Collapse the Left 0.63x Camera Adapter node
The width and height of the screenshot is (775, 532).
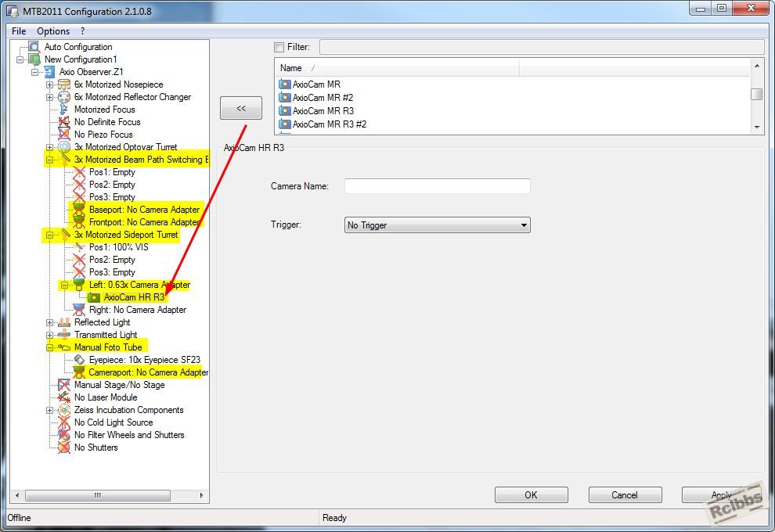click(64, 285)
